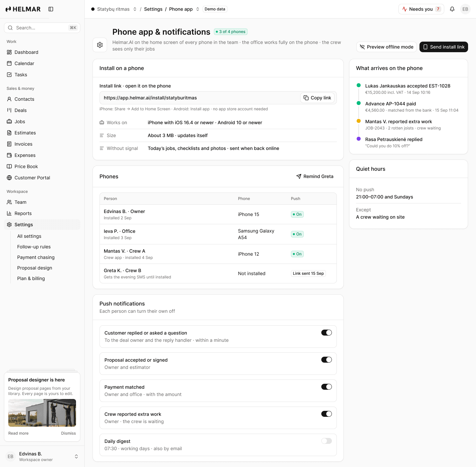Click the proposal designer promo image
Screen dimensions: 476x467
[x=42, y=413]
